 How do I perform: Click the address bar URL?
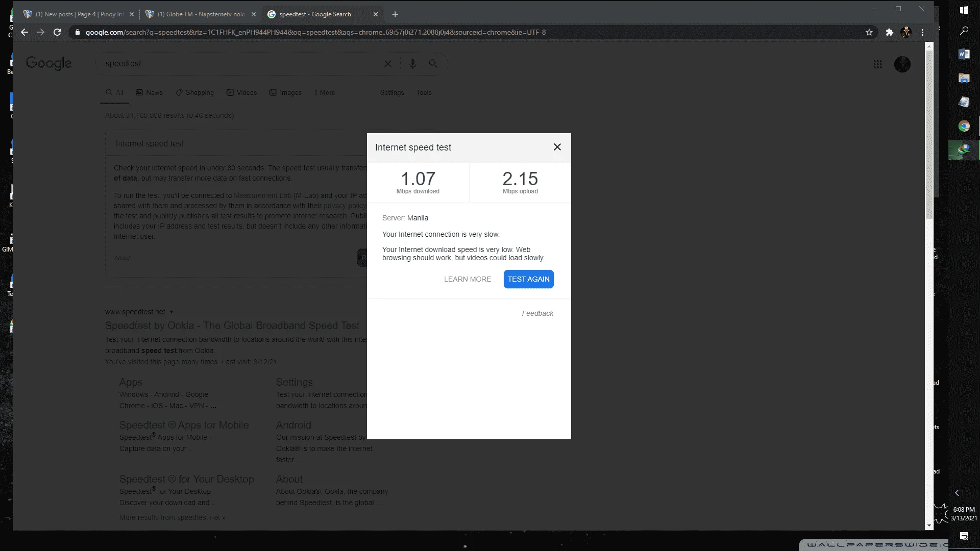click(x=315, y=32)
